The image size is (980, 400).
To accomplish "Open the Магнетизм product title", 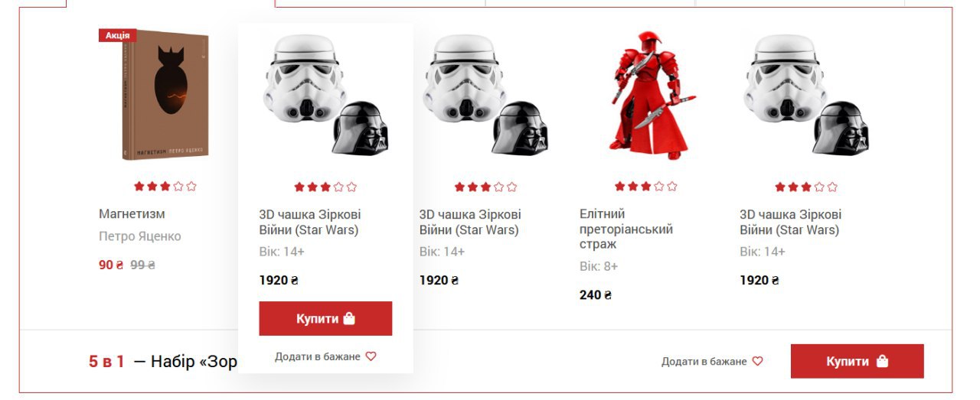I will coord(132,213).
